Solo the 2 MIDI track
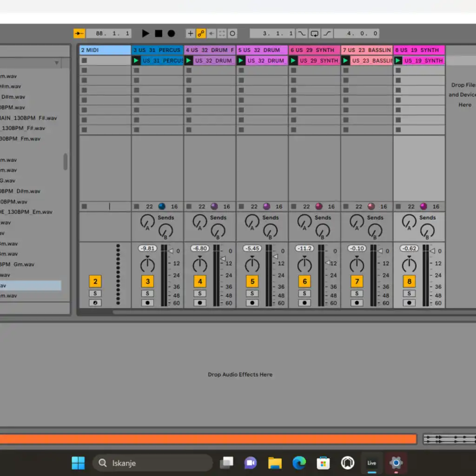Viewport: 476px width, 476px height. pyautogui.click(x=95, y=294)
